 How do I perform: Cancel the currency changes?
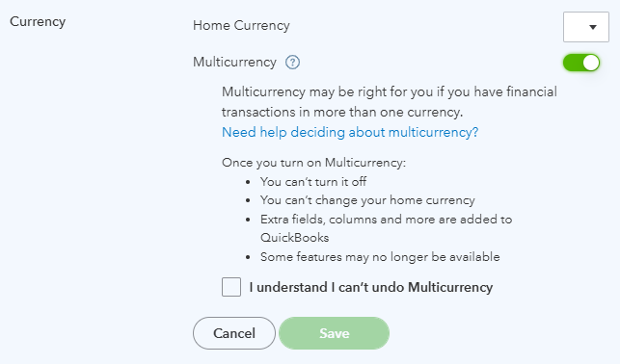(x=234, y=333)
